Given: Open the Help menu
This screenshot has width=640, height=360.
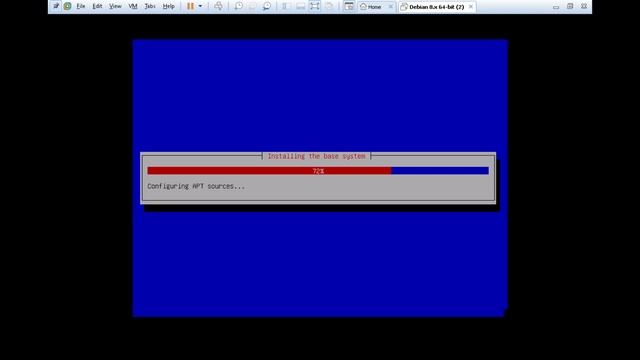Looking at the screenshot, I should click(x=169, y=7).
